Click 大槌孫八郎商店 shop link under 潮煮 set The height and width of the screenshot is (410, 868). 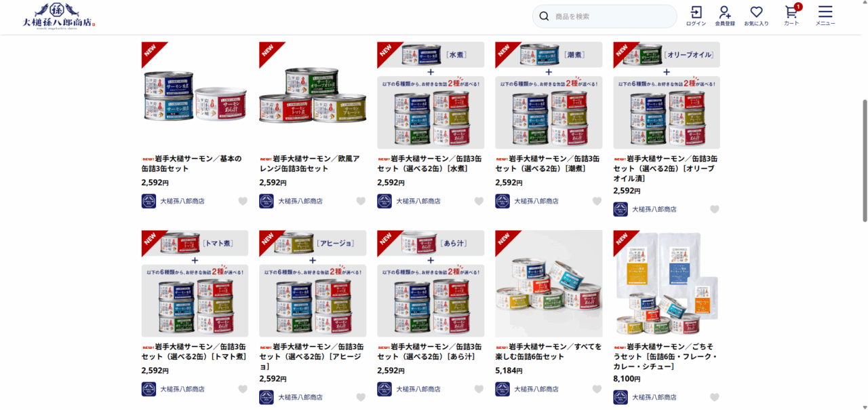click(536, 201)
